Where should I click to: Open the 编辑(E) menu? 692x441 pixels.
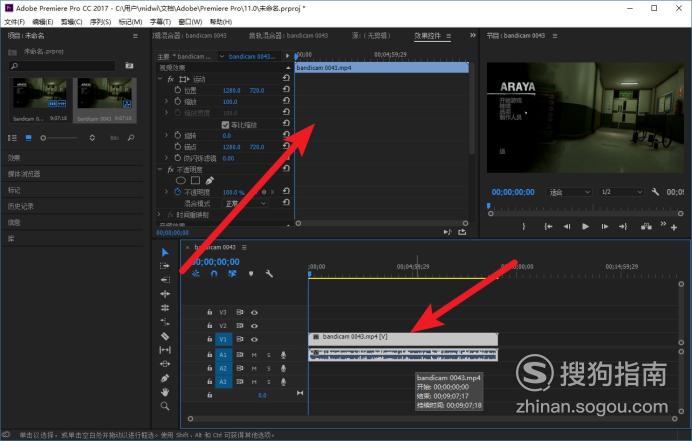point(43,22)
